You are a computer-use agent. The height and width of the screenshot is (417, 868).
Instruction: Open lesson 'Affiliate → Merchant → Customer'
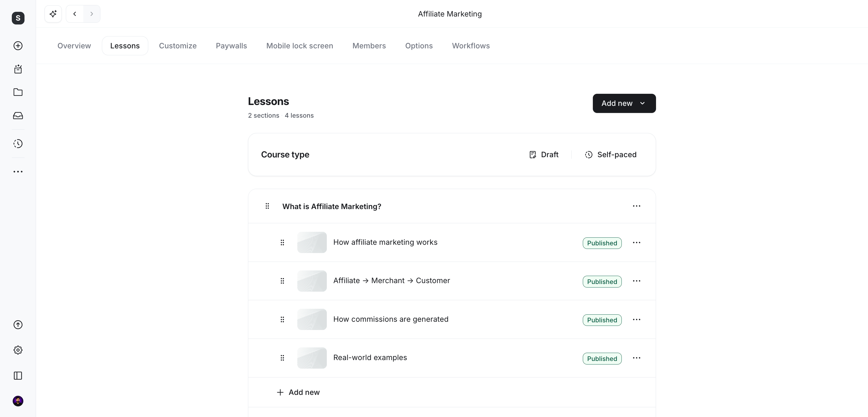[x=391, y=281]
